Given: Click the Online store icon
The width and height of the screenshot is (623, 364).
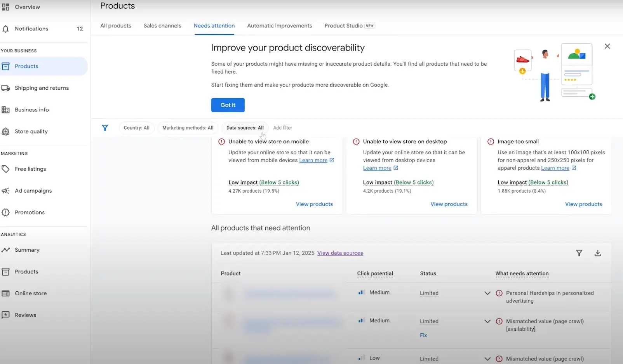Looking at the screenshot, I should [x=5, y=293].
